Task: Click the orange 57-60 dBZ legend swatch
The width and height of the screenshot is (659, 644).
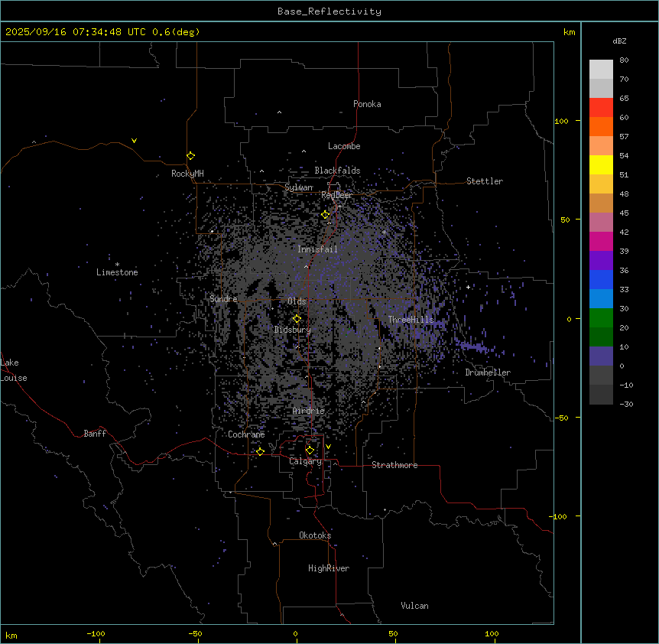Action: click(x=601, y=126)
